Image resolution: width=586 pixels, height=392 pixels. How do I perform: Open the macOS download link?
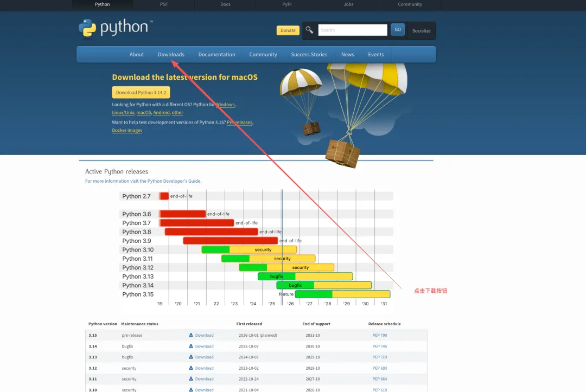pyautogui.click(x=143, y=112)
